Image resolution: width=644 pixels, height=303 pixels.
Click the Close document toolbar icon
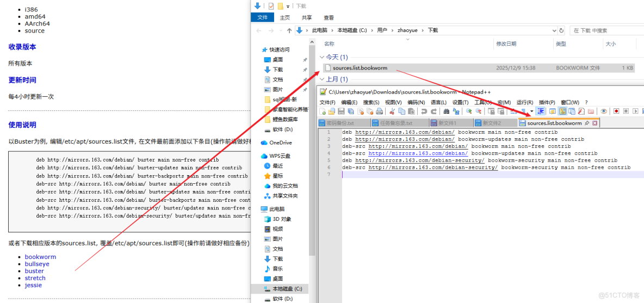click(x=361, y=112)
